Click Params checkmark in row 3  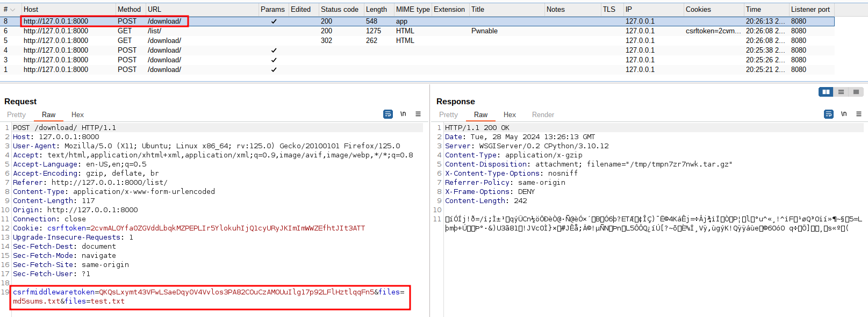[274, 60]
